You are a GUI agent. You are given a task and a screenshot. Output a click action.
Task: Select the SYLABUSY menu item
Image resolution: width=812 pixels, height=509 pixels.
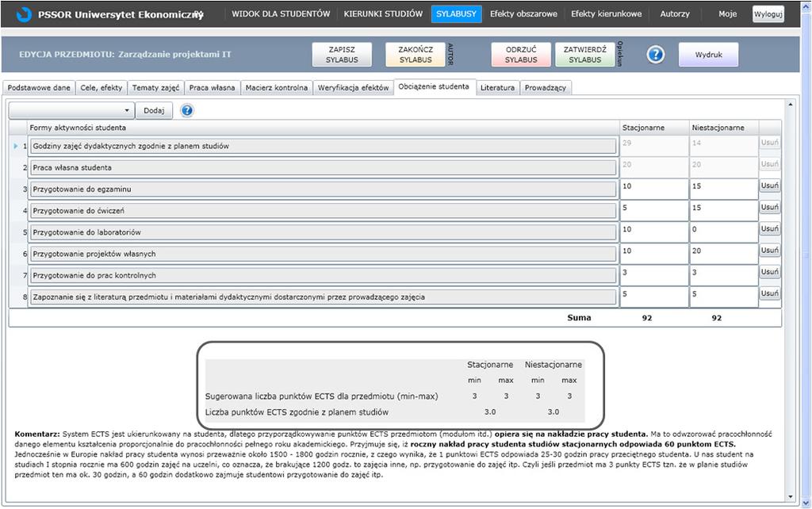pos(456,14)
